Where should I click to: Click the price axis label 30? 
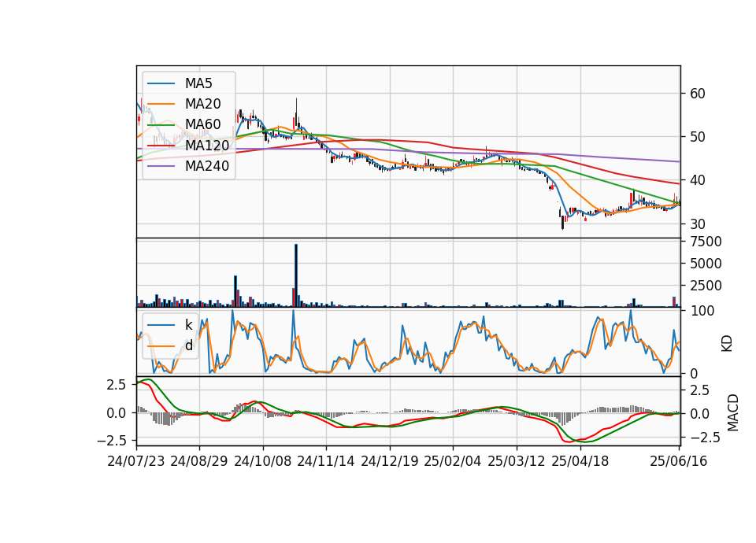697,224
